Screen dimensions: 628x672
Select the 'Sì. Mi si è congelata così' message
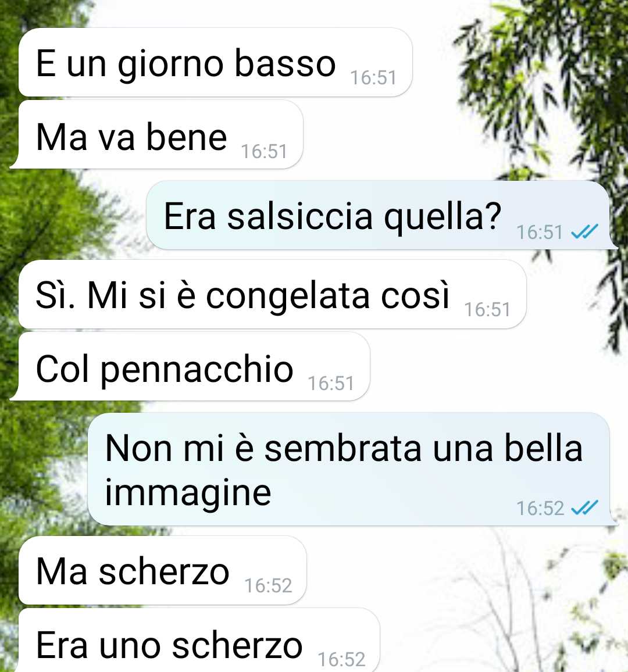click(272, 294)
